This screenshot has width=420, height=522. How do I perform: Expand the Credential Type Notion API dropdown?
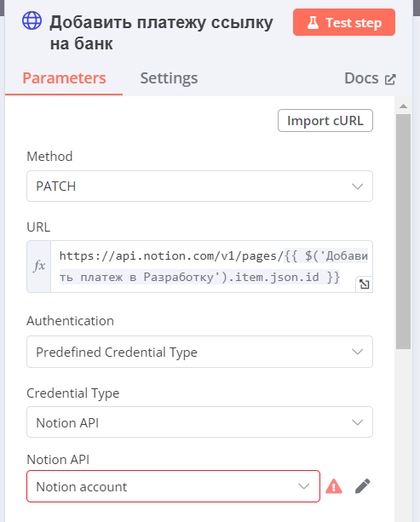tap(199, 422)
